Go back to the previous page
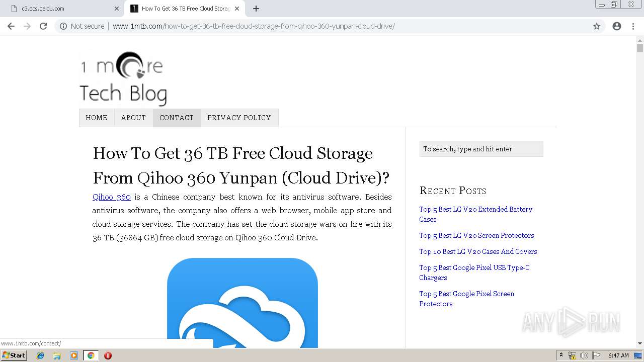The height and width of the screenshot is (362, 644). (x=11, y=26)
